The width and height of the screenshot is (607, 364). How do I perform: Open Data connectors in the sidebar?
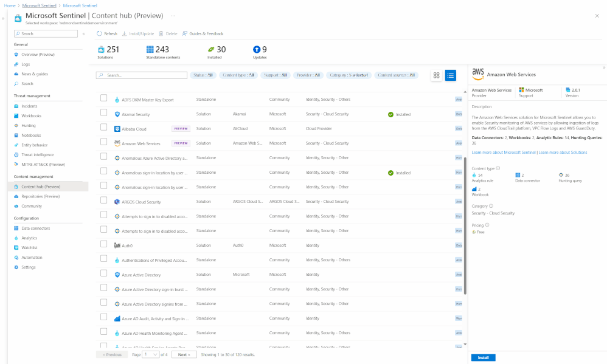(36, 228)
